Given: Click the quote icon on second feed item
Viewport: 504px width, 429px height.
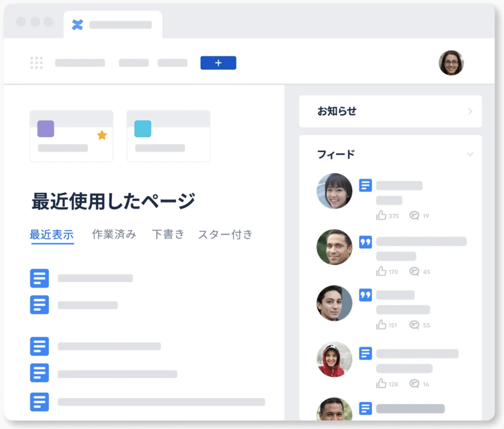Looking at the screenshot, I should 365,242.
